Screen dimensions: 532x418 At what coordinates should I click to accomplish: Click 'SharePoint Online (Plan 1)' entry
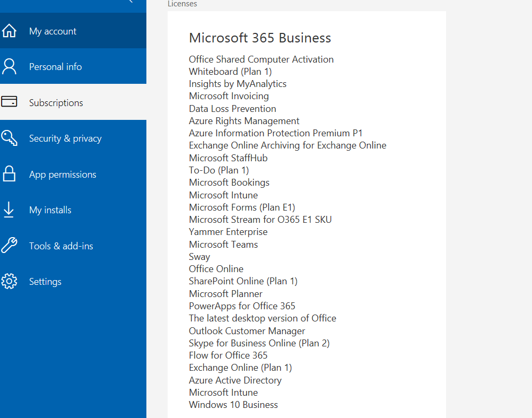[243, 281]
